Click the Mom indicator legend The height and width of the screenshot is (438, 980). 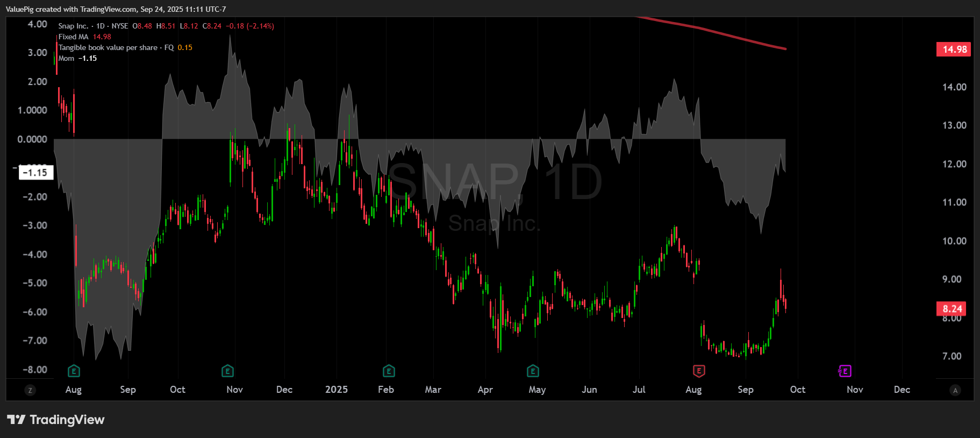point(66,58)
